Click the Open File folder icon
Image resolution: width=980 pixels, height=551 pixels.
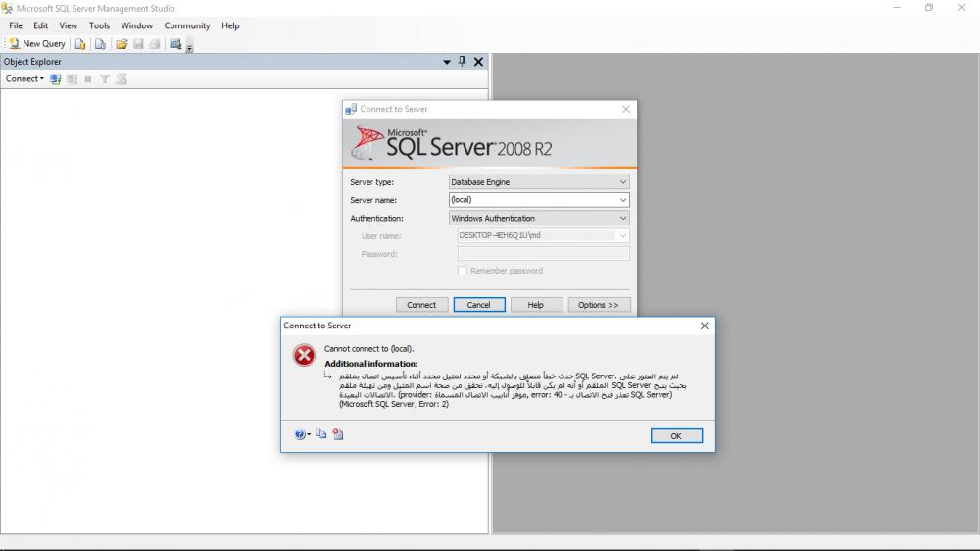coord(122,44)
